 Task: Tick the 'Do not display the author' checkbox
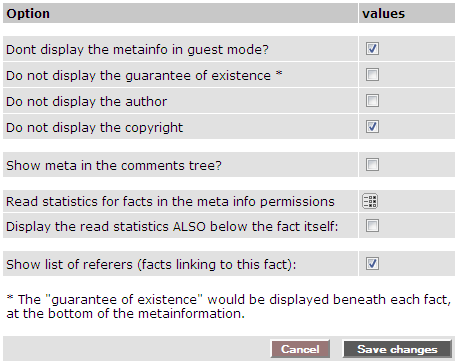(x=372, y=101)
